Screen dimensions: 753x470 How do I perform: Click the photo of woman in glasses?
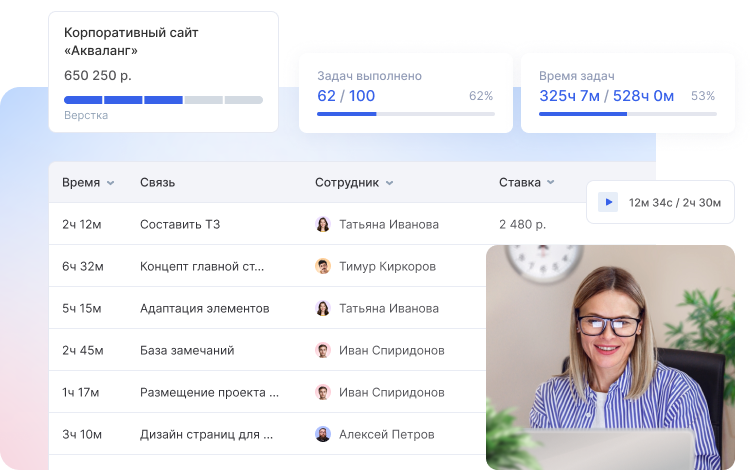point(610,357)
